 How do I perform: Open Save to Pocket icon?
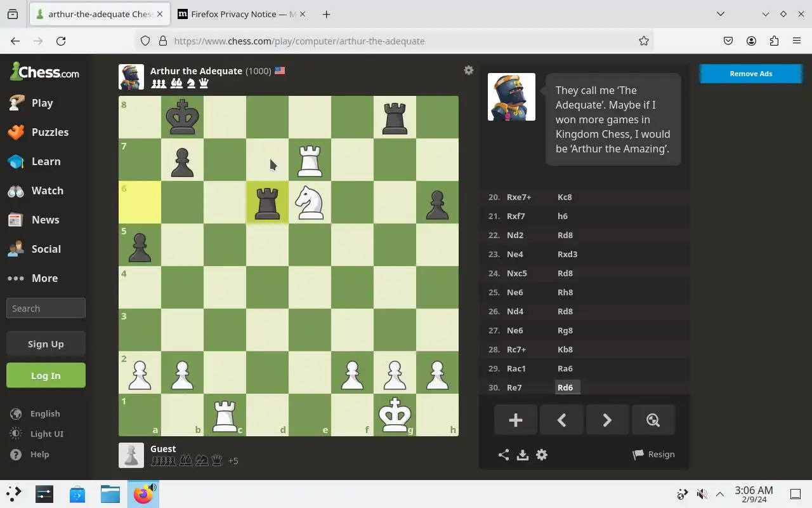(x=728, y=41)
